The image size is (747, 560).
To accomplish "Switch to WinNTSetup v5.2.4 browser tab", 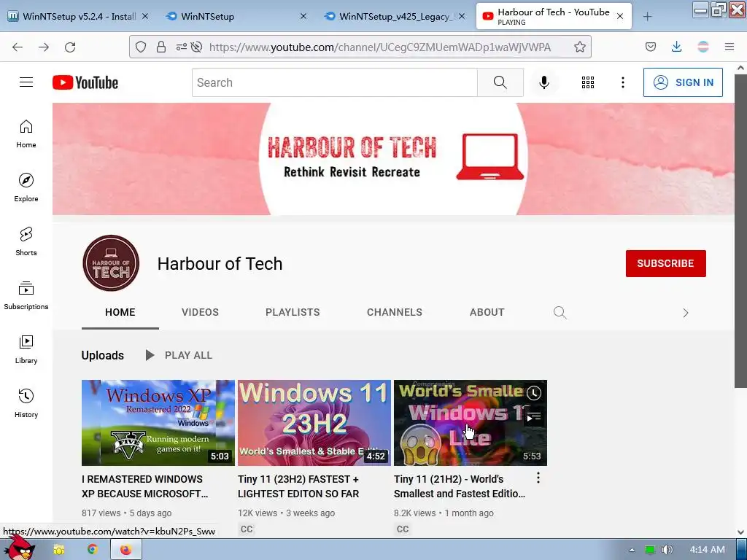I will click(79, 16).
